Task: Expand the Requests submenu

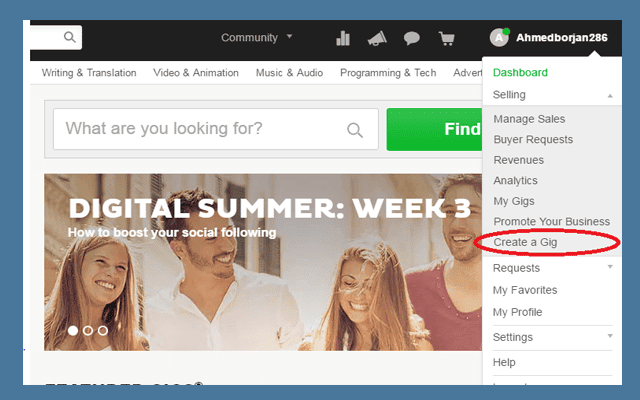Action: click(610, 267)
